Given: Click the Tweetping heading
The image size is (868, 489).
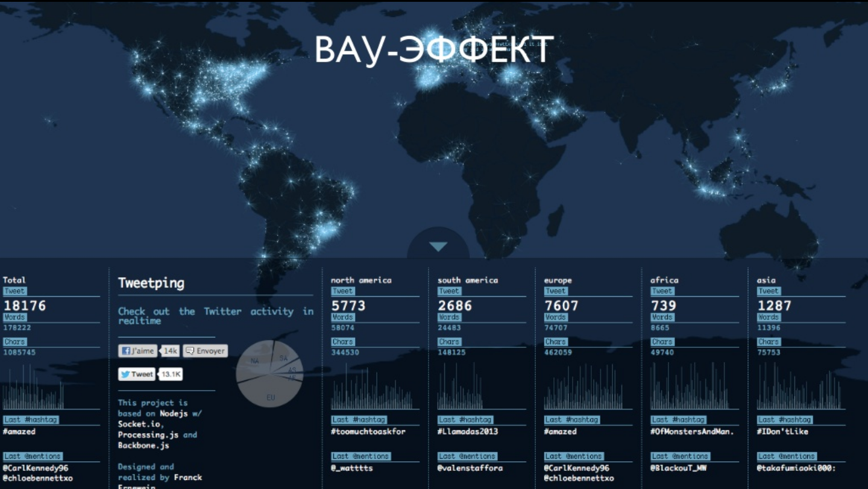Looking at the screenshot, I should [x=151, y=283].
